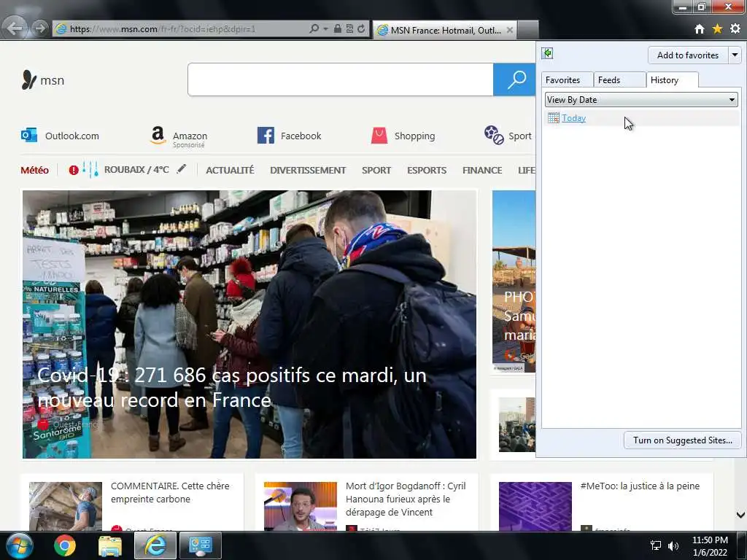This screenshot has height=560, width=747.
Task: Open the FINANCE menu item
Action: pos(482,170)
